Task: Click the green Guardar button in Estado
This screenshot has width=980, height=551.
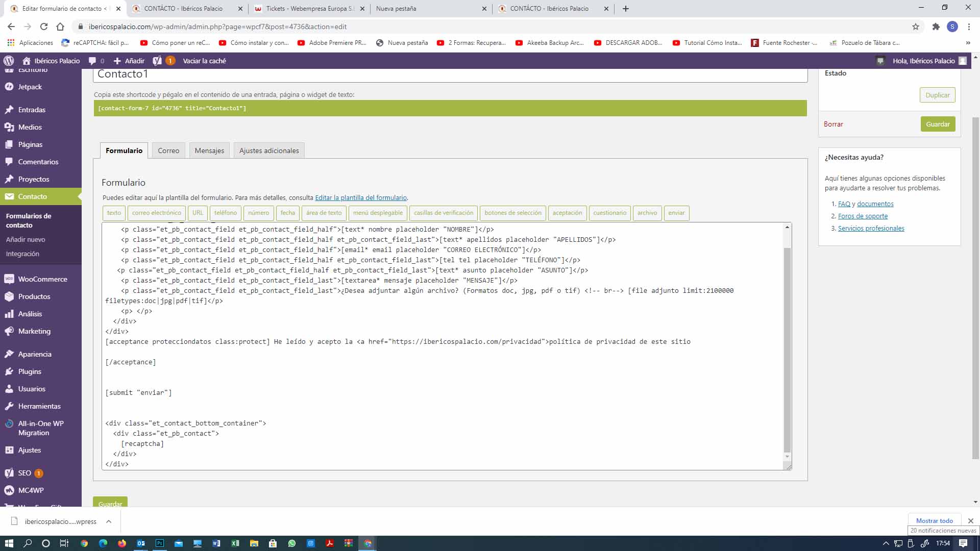Action: 938,124
